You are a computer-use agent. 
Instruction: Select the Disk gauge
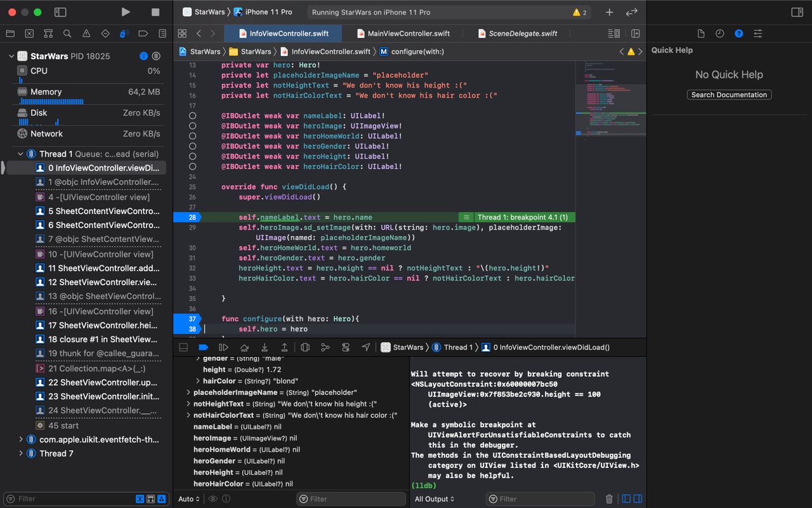(89, 116)
